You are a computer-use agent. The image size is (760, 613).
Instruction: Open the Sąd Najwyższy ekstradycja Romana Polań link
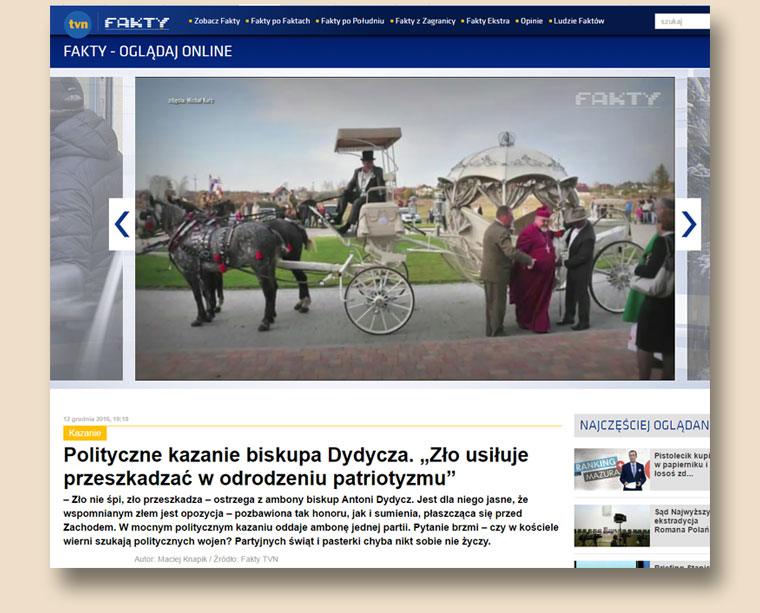[x=681, y=521]
